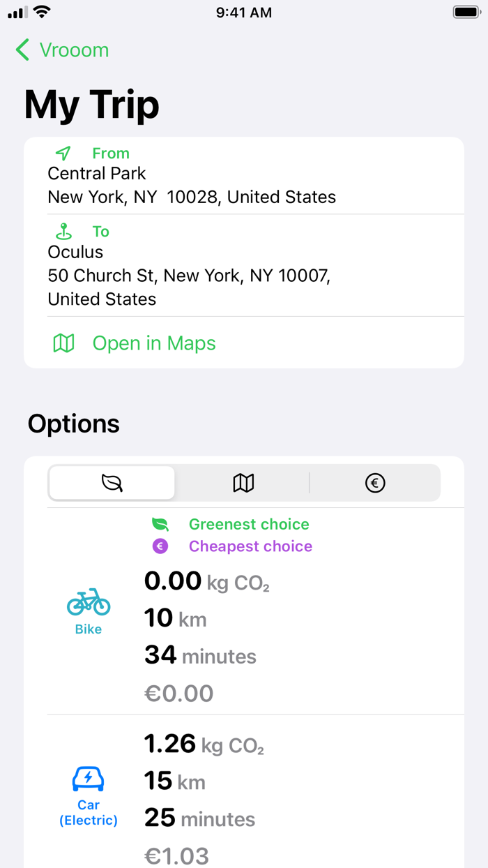Switch to the greenest sorting tab

(112, 482)
